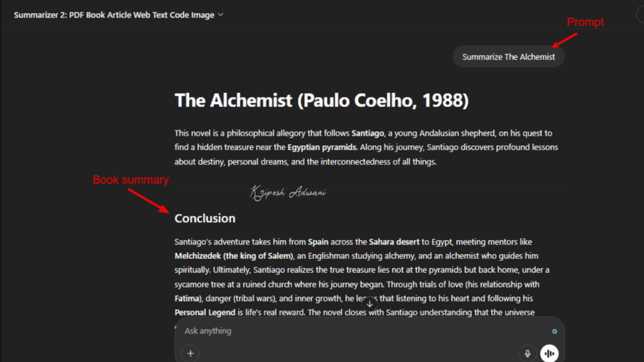Viewport: 644px width, 362px height.
Task: Expand the chevron next to Summarizer 2 title
Action: point(221,14)
